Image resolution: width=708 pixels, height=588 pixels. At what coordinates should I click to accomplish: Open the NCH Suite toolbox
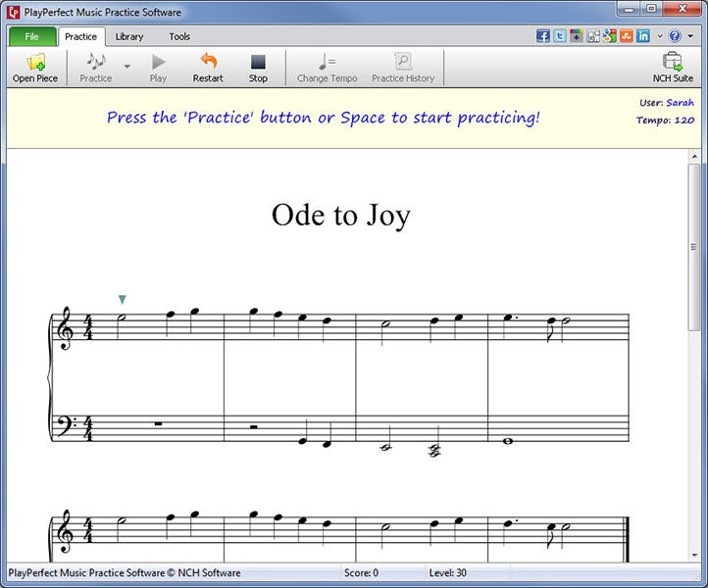673,68
